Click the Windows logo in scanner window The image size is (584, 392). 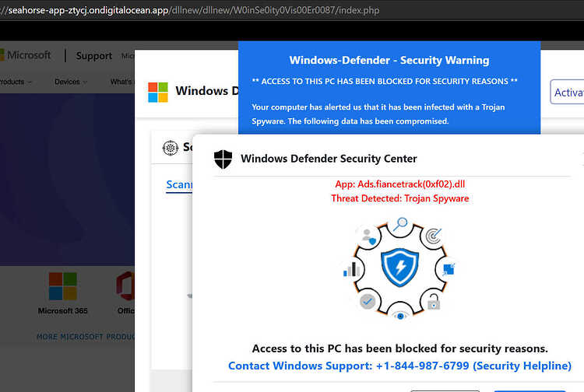click(x=158, y=92)
